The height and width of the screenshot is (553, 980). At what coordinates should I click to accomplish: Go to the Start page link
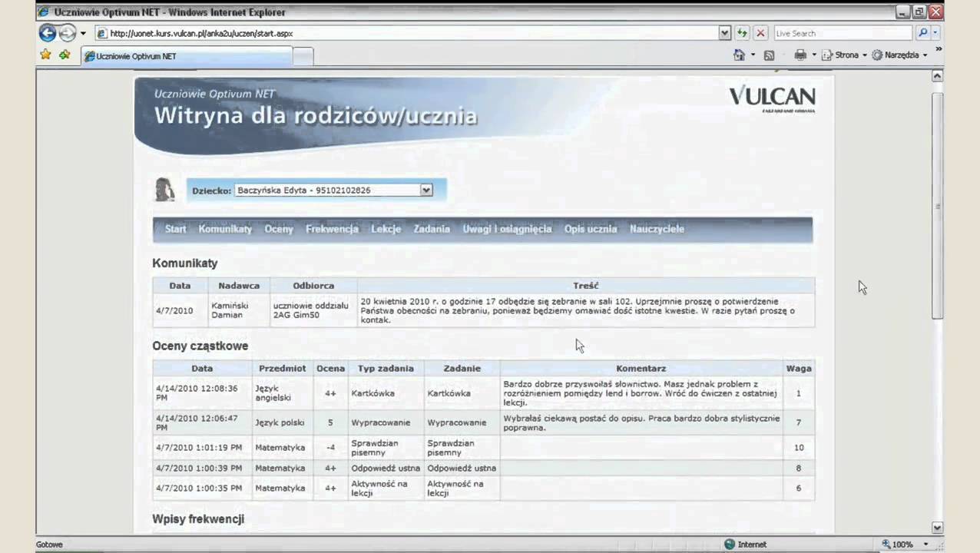(175, 229)
